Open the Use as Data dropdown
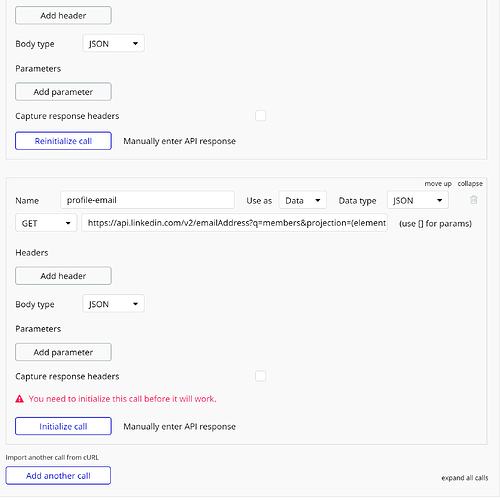This screenshot has height=500, width=500. (x=302, y=200)
